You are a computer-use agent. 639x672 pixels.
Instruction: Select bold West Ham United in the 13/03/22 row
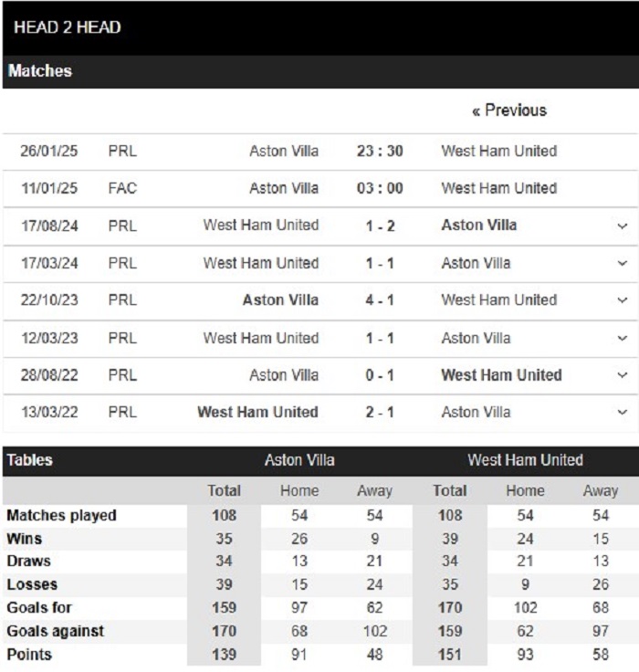[257, 413]
